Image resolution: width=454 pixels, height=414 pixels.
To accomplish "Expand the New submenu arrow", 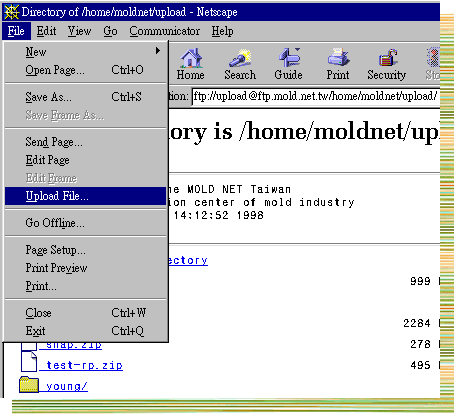I will tap(158, 51).
